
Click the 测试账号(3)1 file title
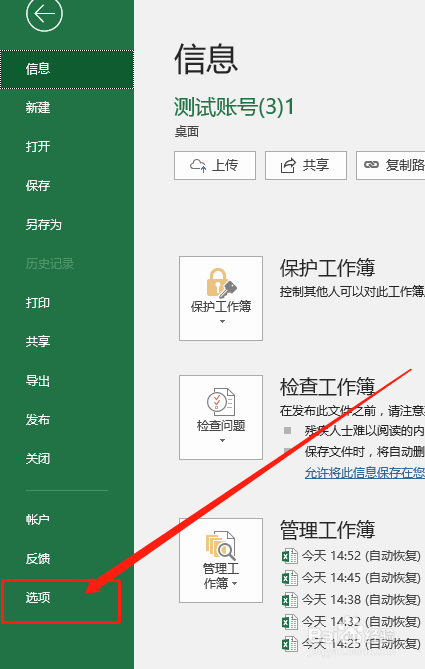[234, 107]
